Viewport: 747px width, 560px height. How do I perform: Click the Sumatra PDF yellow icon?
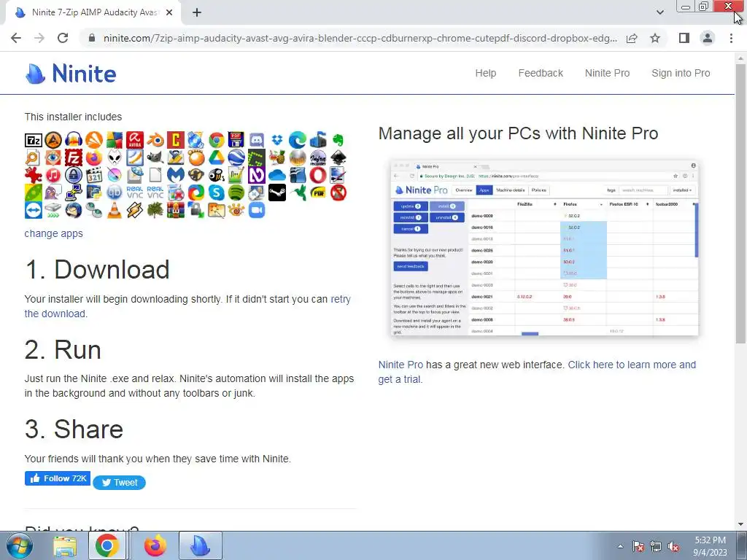[318, 192]
